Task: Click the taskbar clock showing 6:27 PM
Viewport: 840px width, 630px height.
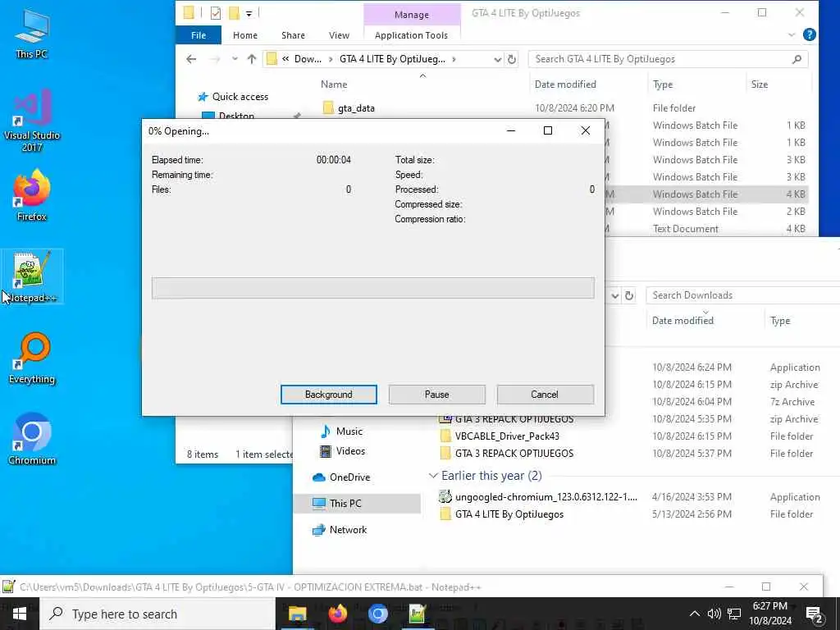Action: click(769, 614)
